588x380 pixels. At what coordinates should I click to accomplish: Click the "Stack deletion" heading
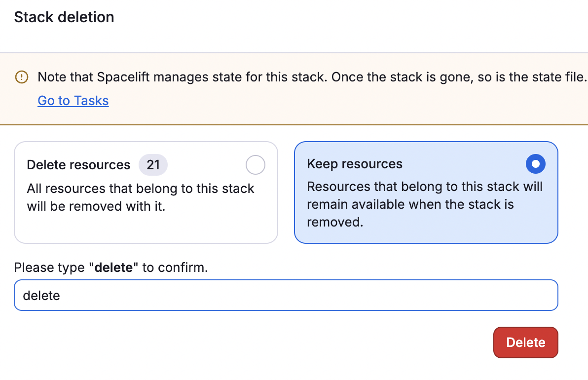64,17
